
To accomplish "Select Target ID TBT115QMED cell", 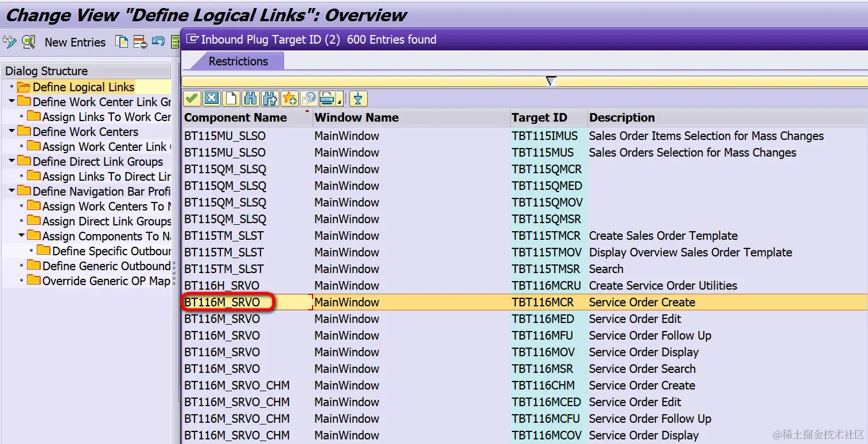I will 548,186.
